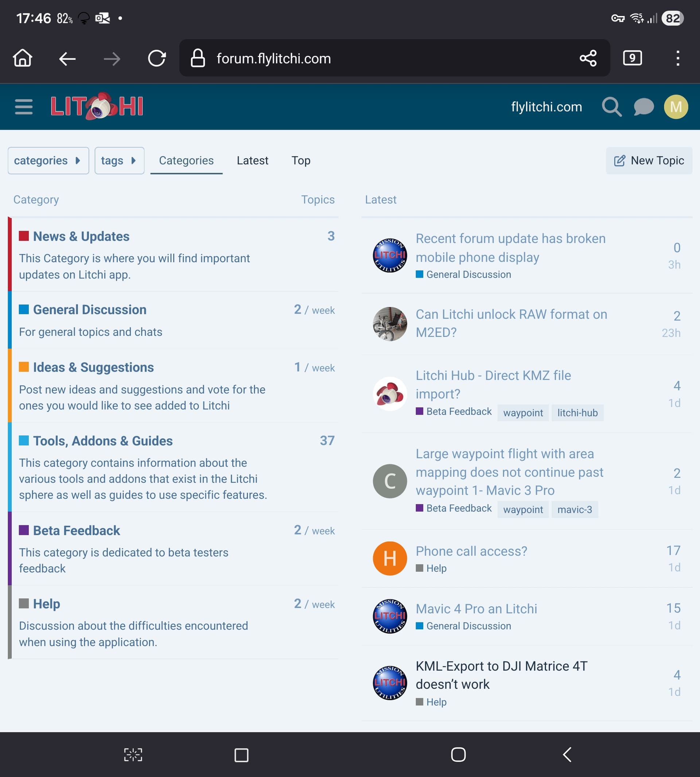Open the browser three-dot overflow menu

677,58
